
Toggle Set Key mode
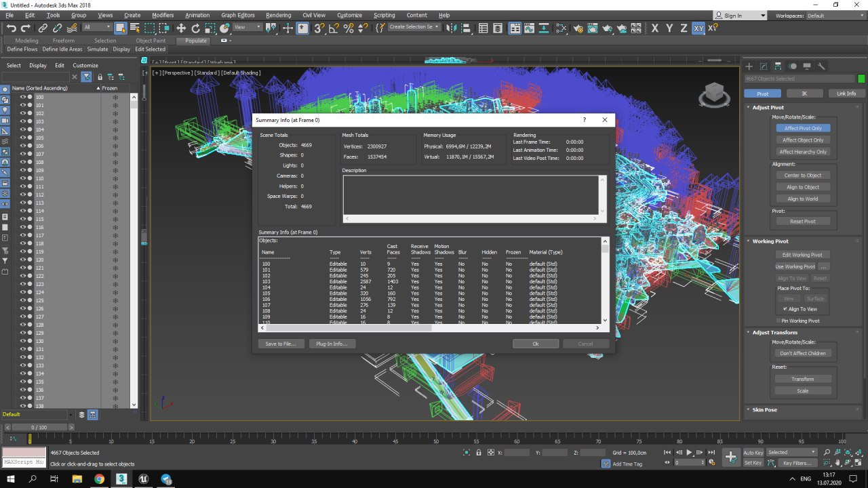tap(753, 463)
